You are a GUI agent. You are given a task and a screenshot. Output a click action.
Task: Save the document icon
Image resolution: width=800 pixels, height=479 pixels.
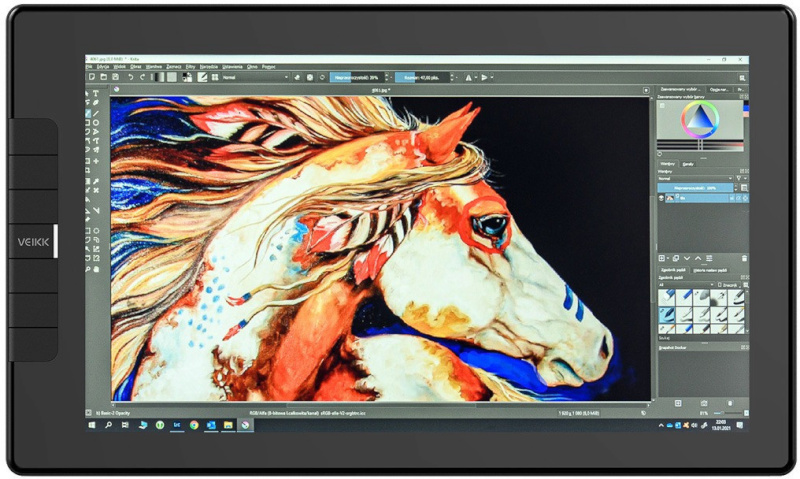(115, 77)
